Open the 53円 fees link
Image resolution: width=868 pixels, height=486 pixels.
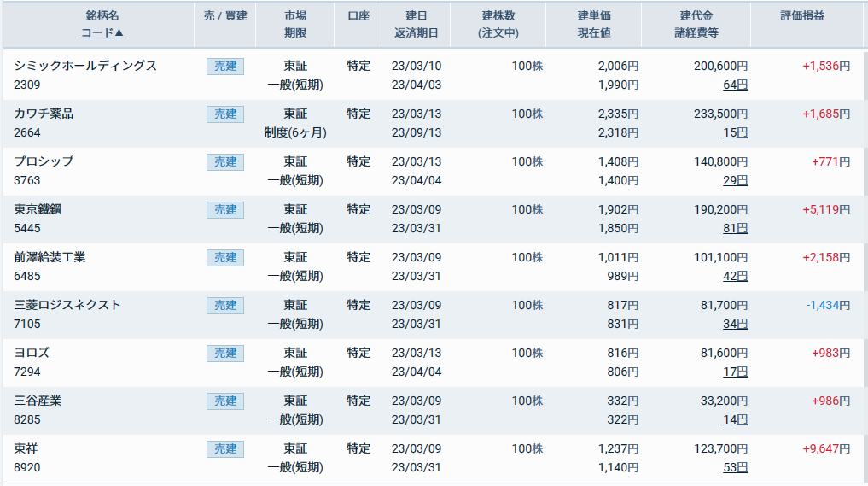click(x=735, y=467)
